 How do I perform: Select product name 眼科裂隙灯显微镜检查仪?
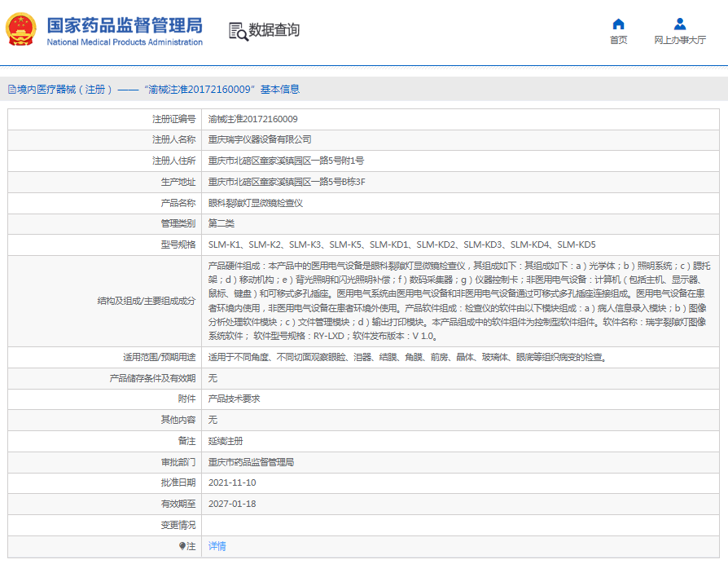(256, 203)
